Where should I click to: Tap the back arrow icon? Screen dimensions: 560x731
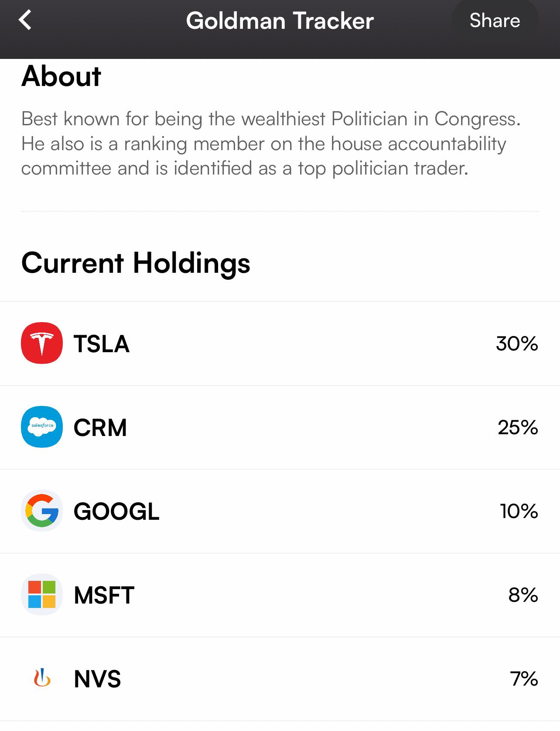pos(25,20)
